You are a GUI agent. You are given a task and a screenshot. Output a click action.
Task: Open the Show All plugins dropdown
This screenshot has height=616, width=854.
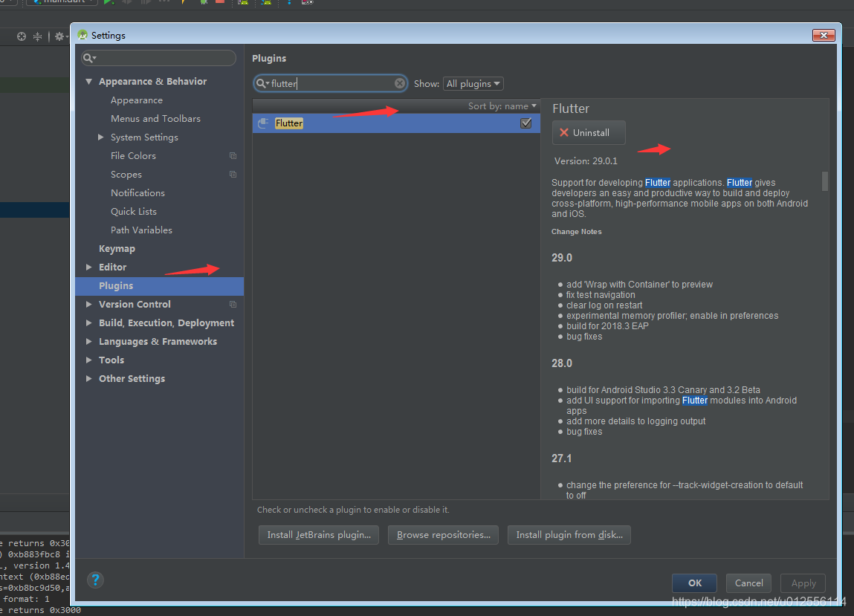(473, 83)
